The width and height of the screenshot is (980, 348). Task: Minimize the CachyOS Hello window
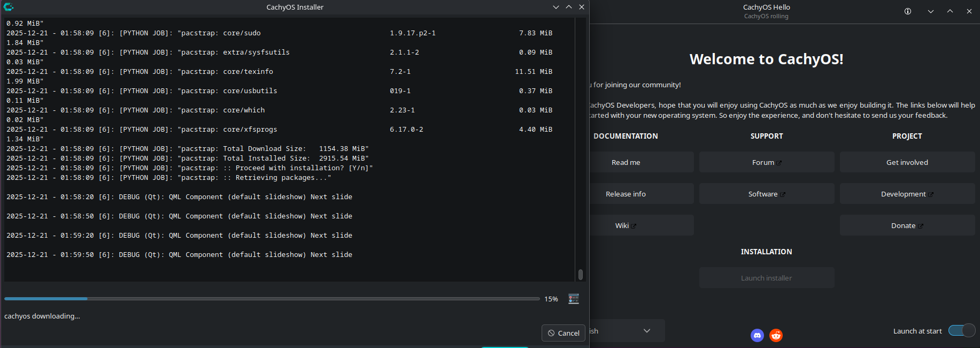931,11
